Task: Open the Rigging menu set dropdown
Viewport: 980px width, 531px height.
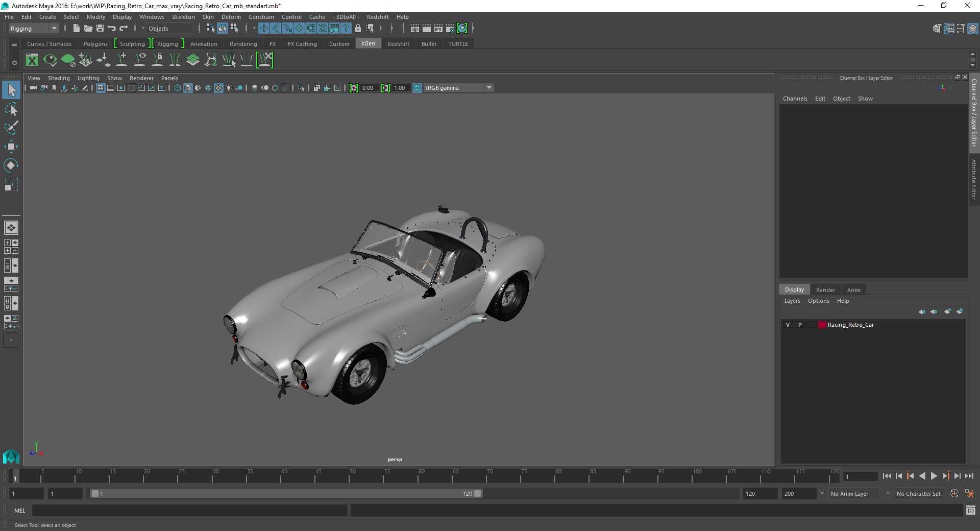Action: click(34, 29)
